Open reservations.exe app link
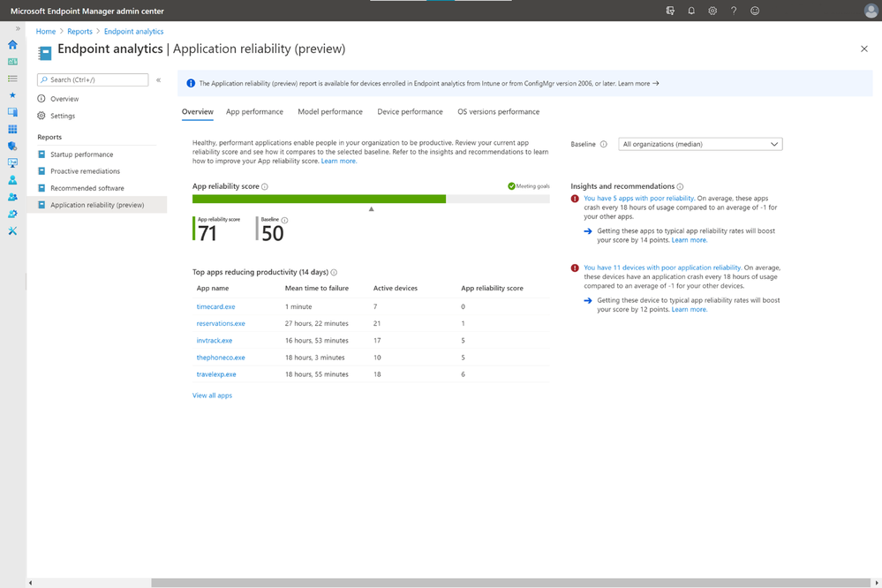The width and height of the screenshot is (882, 588). pyautogui.click(x=221, y=323)
